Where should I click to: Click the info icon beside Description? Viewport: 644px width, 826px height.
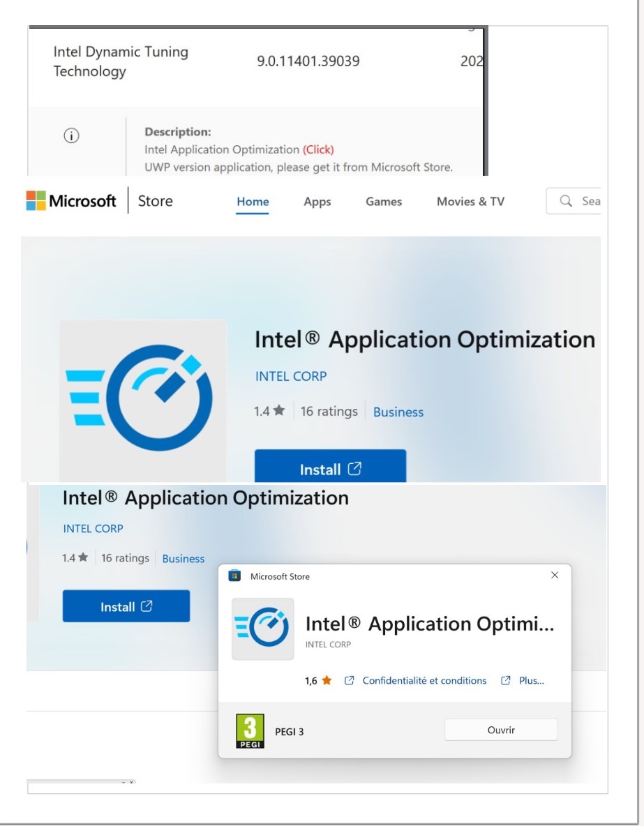(72, 135)
